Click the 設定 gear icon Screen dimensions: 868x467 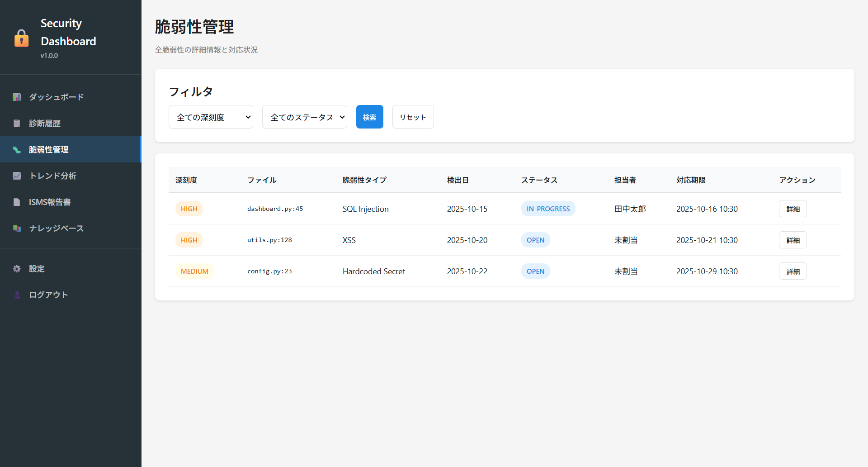pos(17,268)
